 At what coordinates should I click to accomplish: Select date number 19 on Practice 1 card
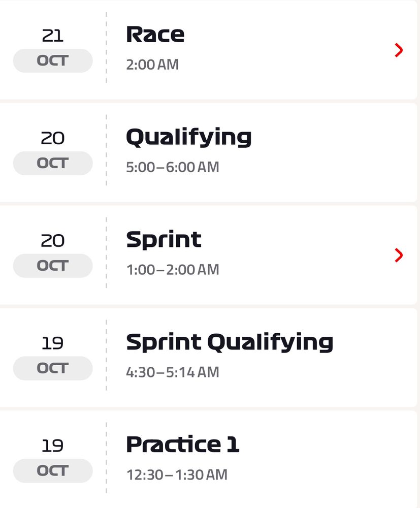[52, 446]
